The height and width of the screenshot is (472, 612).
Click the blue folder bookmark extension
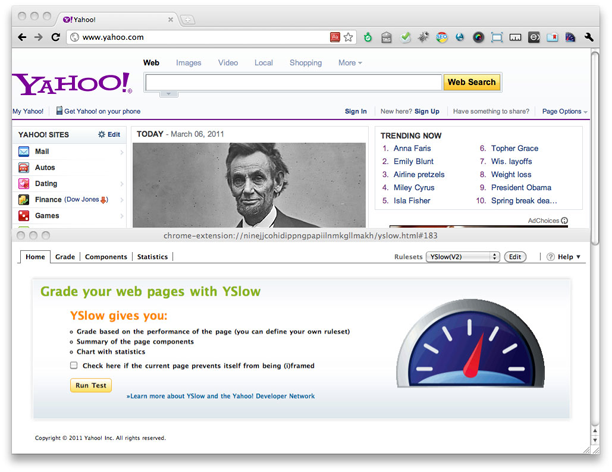click(x=552, y=37)
